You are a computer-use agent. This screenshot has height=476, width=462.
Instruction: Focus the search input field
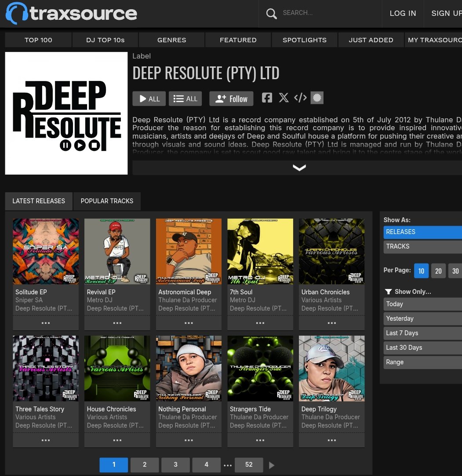(x=329, y=13)
